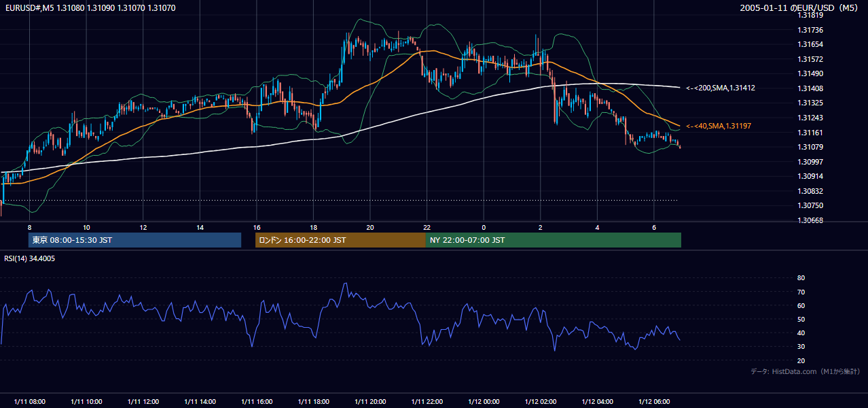Click the 40 SMA 1.31197 label
The image size is (868, 408).
pos(719,126)
